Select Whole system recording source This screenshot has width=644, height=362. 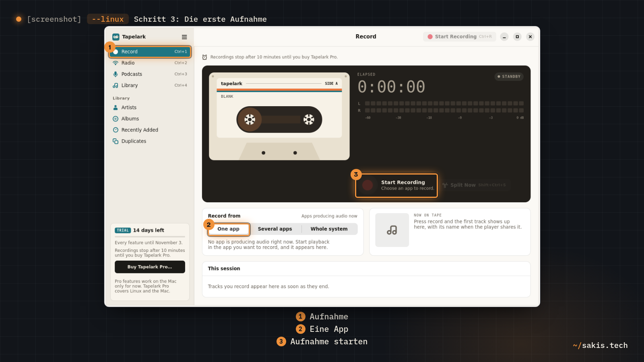(x=329, y=229)
